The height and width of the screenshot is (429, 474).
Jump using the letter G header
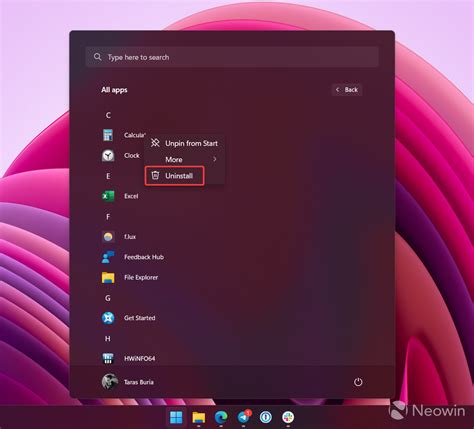[x=108, y=298]
